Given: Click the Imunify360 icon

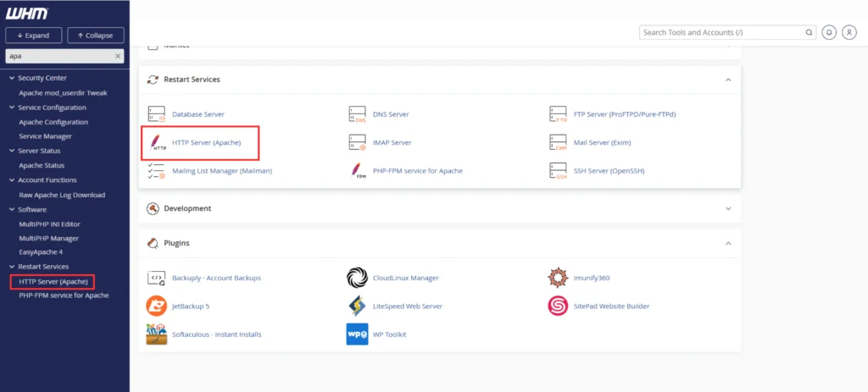Looking at the screenshot, I should (x=558, y=278).
